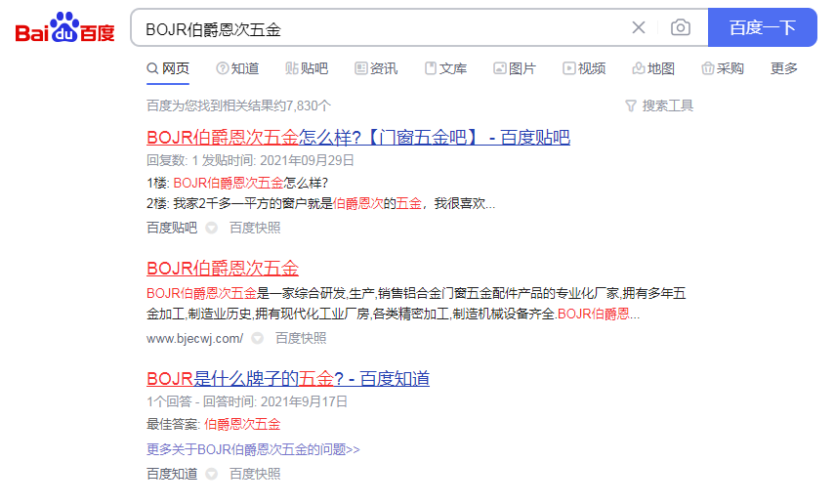The width and height of the screenshot is (835, 504).
Task: Expand dropdown arrow beside first 百度贴吧 source
Action: (x=212, y=228)
